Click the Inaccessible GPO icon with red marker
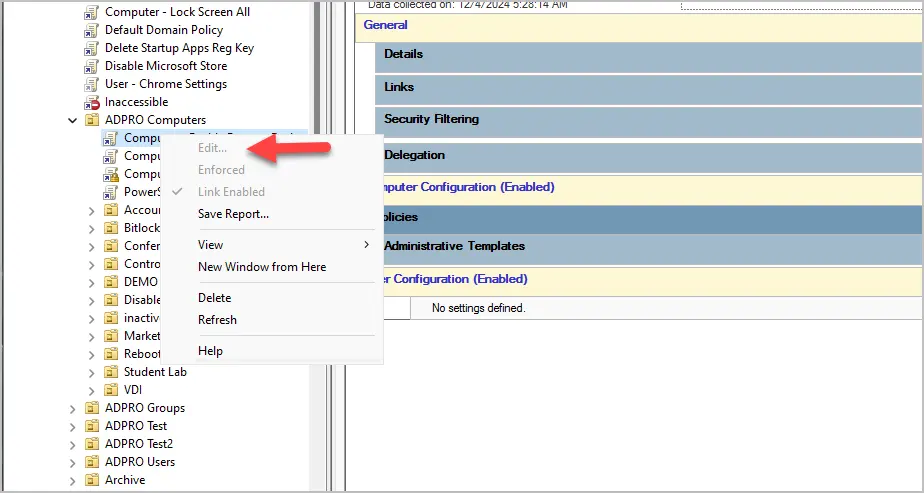Screen dimensions: 924x493 [91, 102]
